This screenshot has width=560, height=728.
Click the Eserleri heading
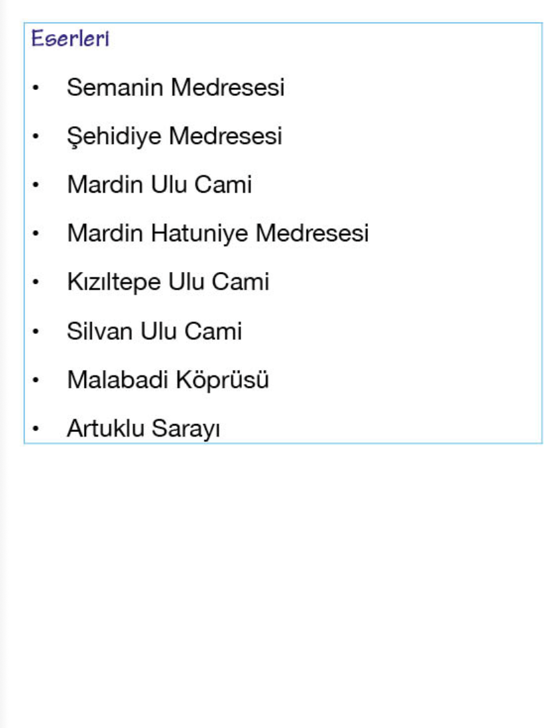tap(70, 39)
